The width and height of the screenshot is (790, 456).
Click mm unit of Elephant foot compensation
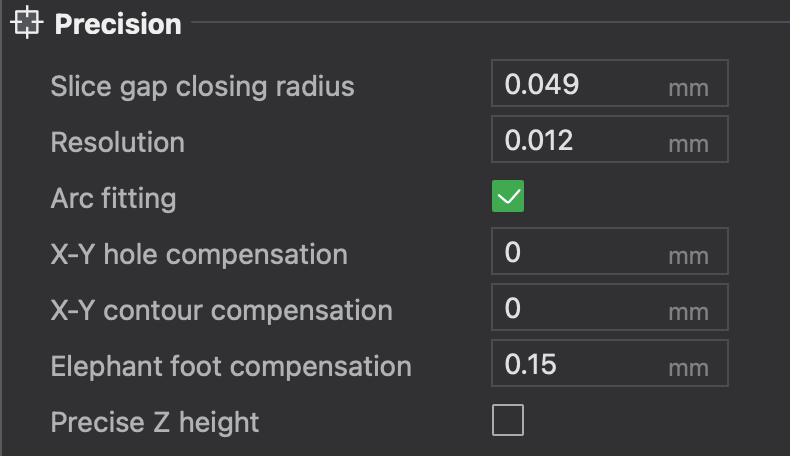click(688, 367)
